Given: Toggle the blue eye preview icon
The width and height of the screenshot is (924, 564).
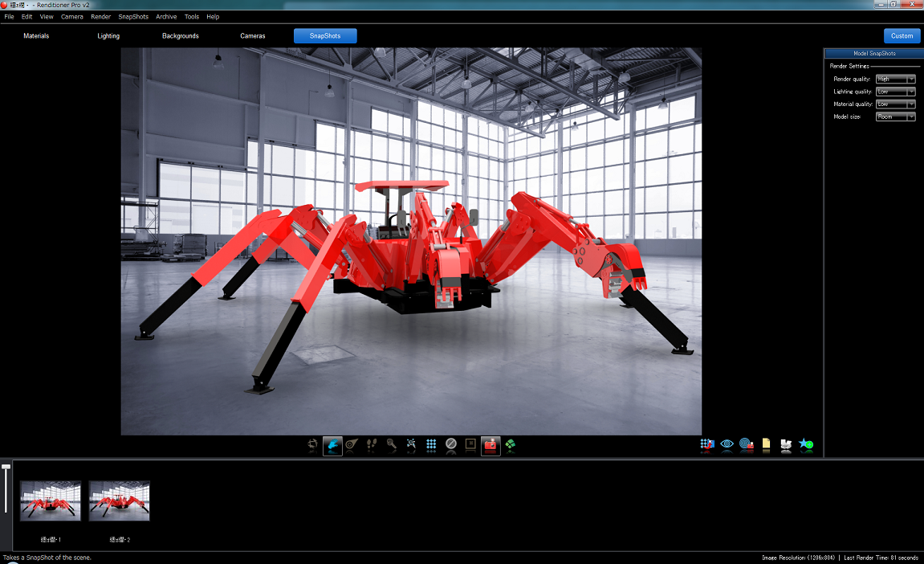Looking at the screenshot, I should 727,444.
